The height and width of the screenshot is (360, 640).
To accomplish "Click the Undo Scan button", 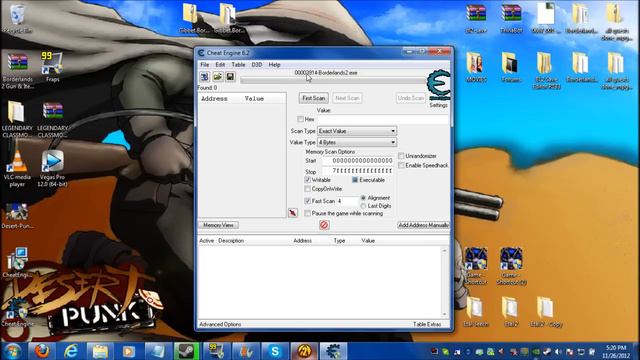I will click(411, 98).
